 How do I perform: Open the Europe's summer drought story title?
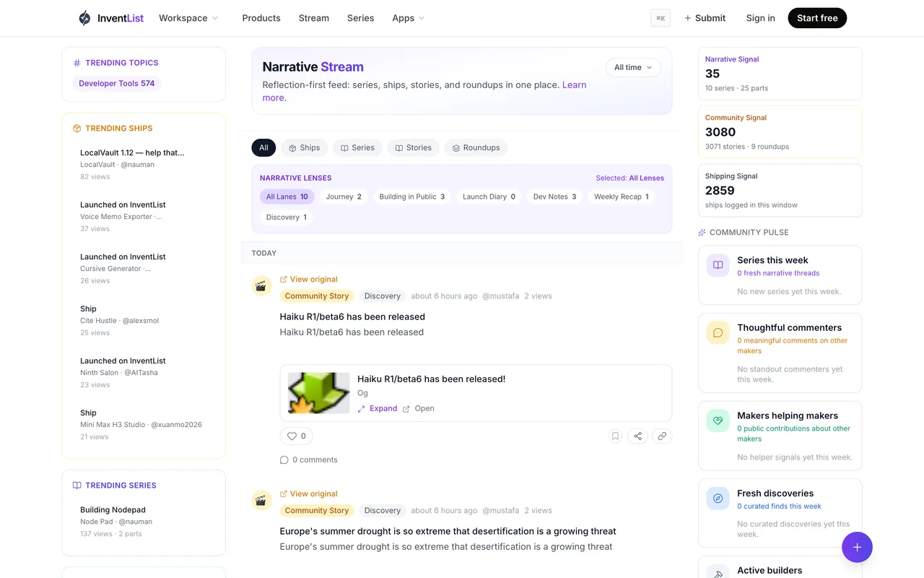[448, 531]
